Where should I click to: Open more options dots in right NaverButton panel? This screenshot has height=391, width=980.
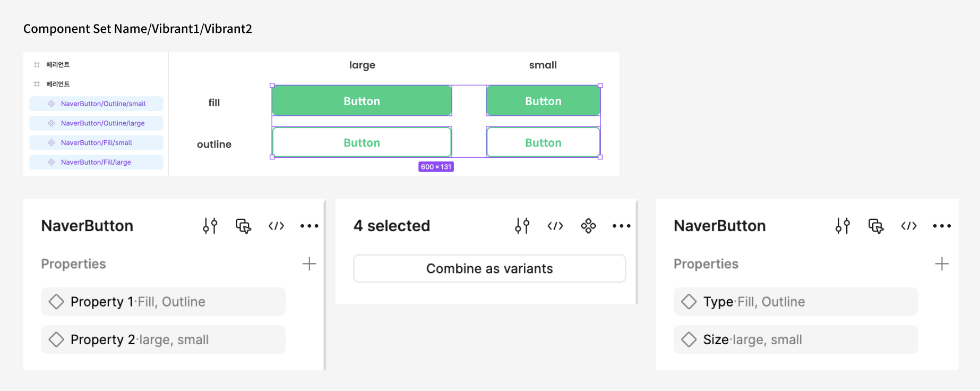point(942,226)
